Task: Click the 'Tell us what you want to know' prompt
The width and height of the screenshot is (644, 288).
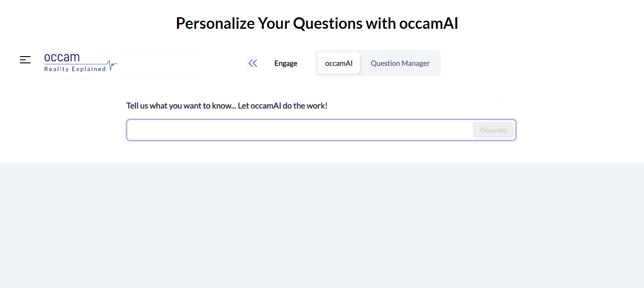Action: 181,106
